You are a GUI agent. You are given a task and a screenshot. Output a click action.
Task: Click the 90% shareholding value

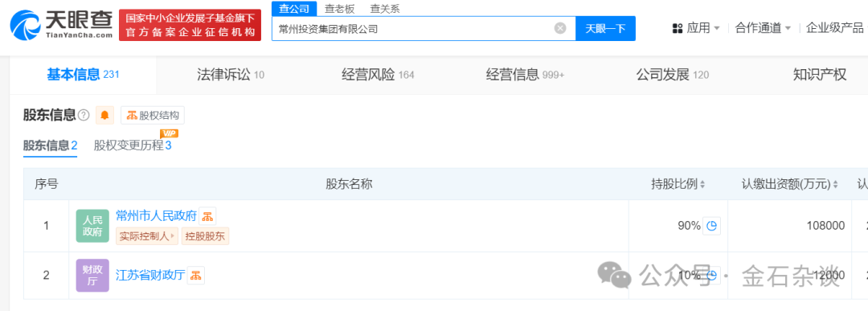click(x=690, y=226)
